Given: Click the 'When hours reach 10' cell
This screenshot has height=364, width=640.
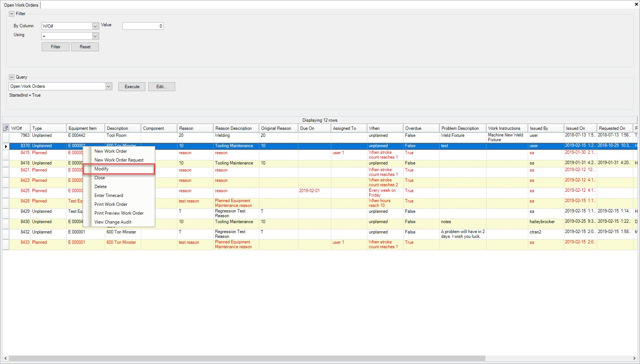Looking at the screenshot, I should click(385, 203).
